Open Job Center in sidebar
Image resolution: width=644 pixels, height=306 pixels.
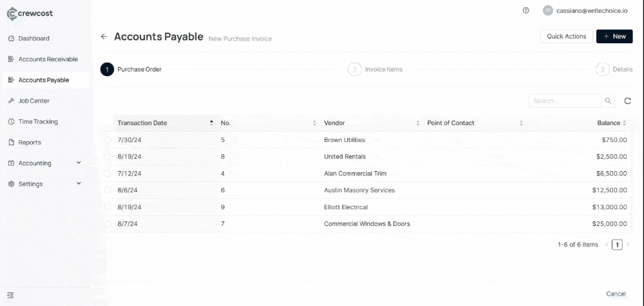tap(34, 101)
